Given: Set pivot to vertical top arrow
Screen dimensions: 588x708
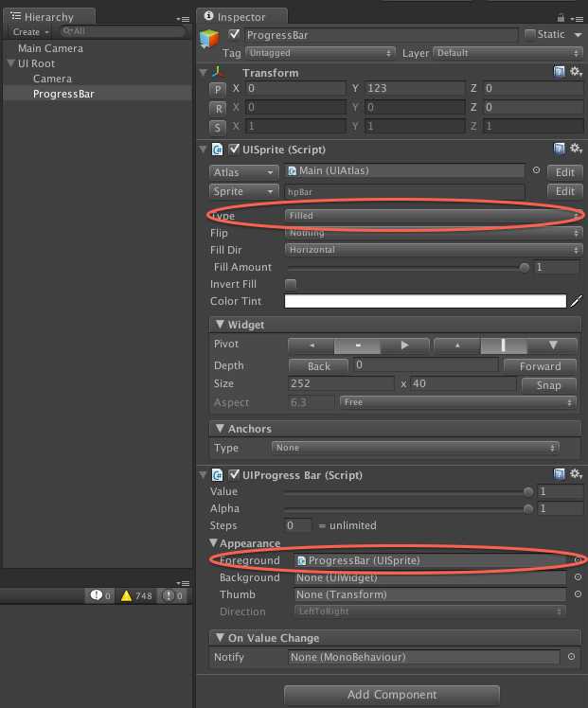Looking at the screenshot, I should (457, 345).
